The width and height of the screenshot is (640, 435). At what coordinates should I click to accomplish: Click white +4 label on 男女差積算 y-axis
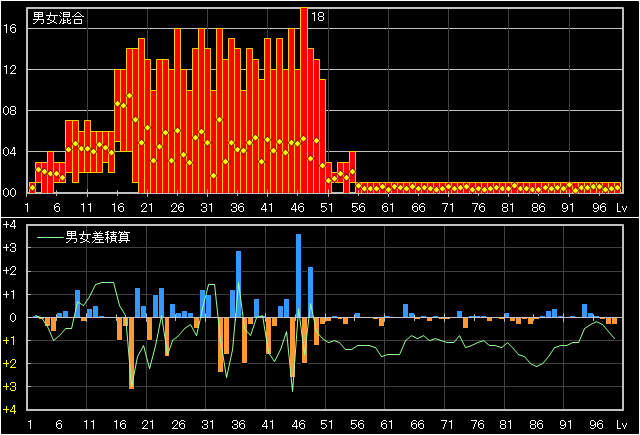[9, 225]
